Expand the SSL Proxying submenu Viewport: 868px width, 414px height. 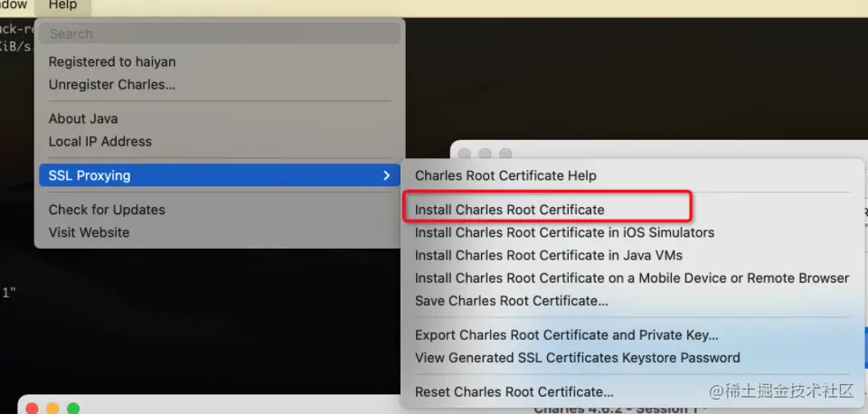[x=220, y=175]
